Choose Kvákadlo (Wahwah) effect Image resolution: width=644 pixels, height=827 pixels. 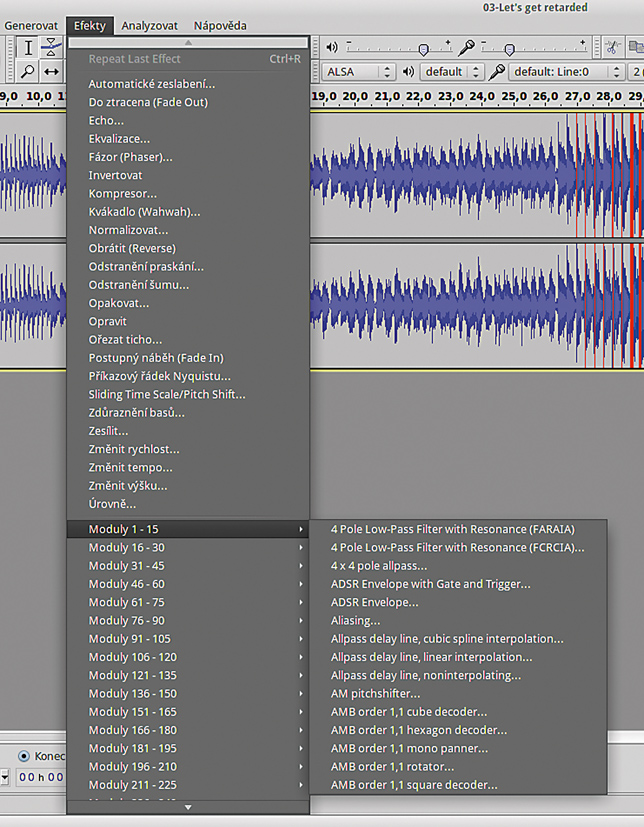[x=188, y=211]
